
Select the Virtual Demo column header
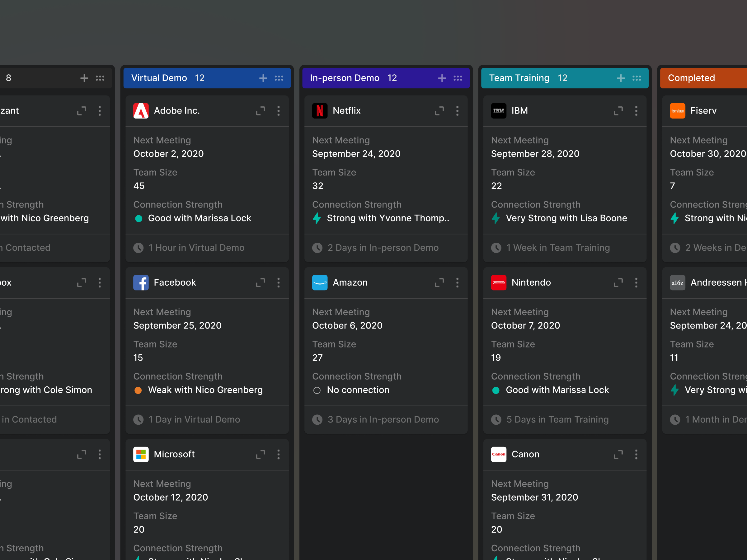[x=207, y=78]
